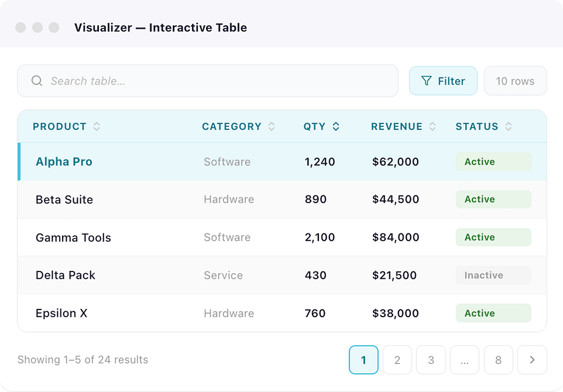The image size is (563, 392).
Task: Jump to page 3
Action: pos(431,360)
